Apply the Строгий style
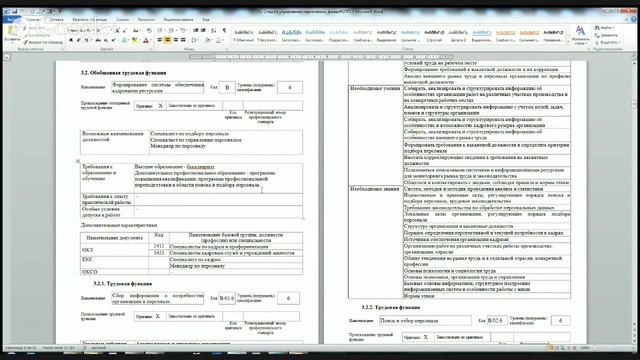This screenshot has height=360, width=640. (434, 35)
